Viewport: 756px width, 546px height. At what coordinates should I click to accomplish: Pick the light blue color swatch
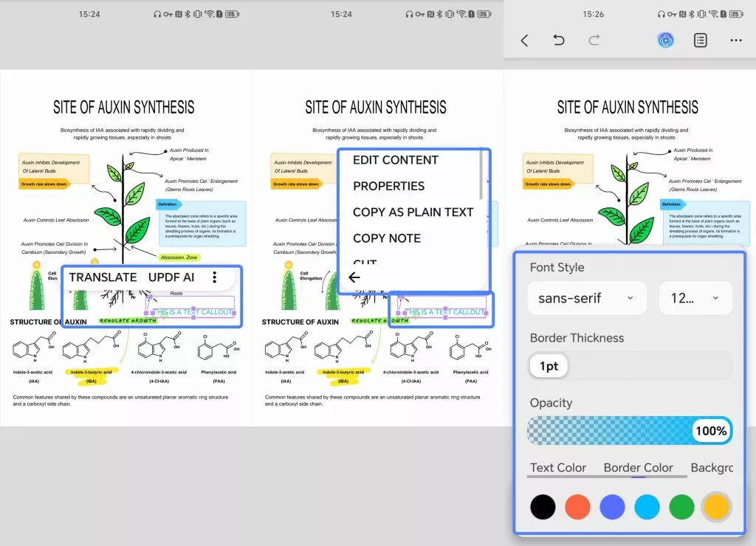click(x=647, y=507)
